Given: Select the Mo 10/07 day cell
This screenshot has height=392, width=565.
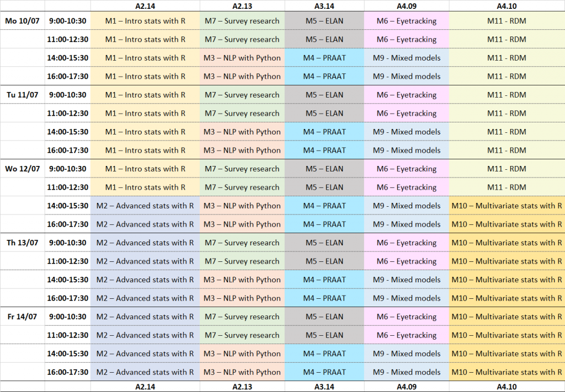Looking at the screenshot, I should point(22,21).
